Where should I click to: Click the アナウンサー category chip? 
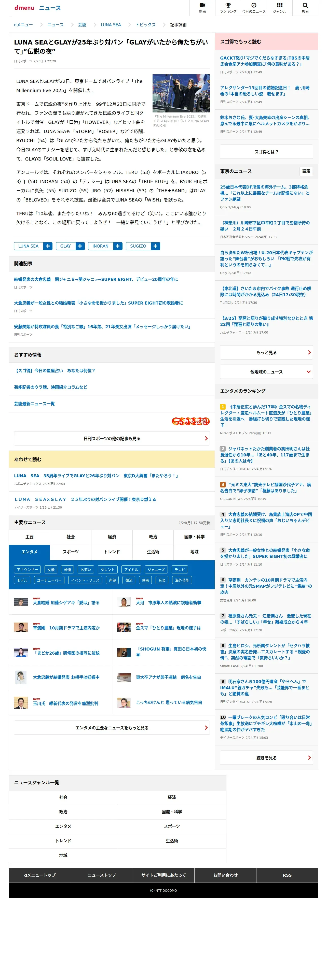click(x=28, y=570)
